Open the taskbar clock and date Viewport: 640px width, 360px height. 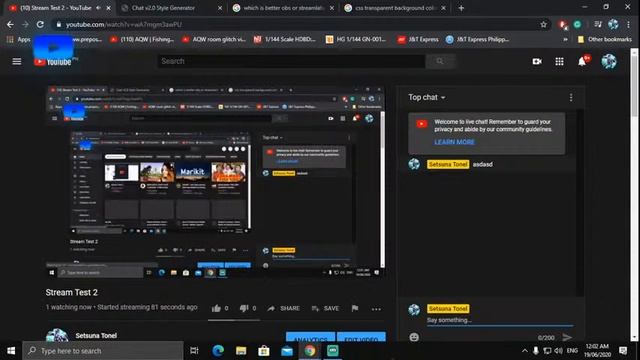click(597, 351)
